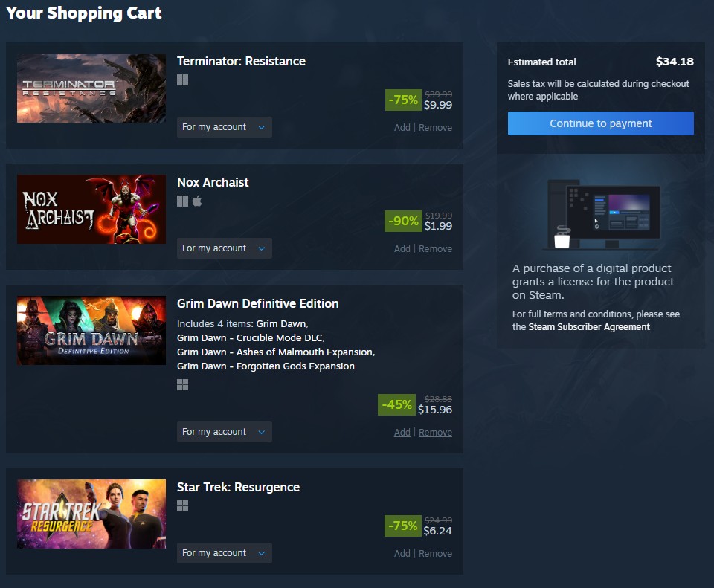Click Windows platform icon under Terminator: Resistance
714x588 pixels.
click(183, 80)
